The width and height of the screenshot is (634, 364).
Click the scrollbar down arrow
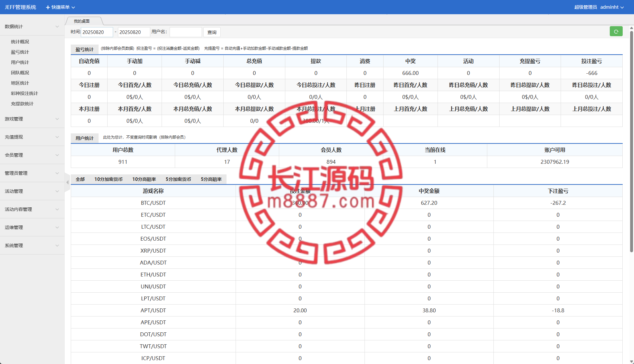click(x=631, y=361)
